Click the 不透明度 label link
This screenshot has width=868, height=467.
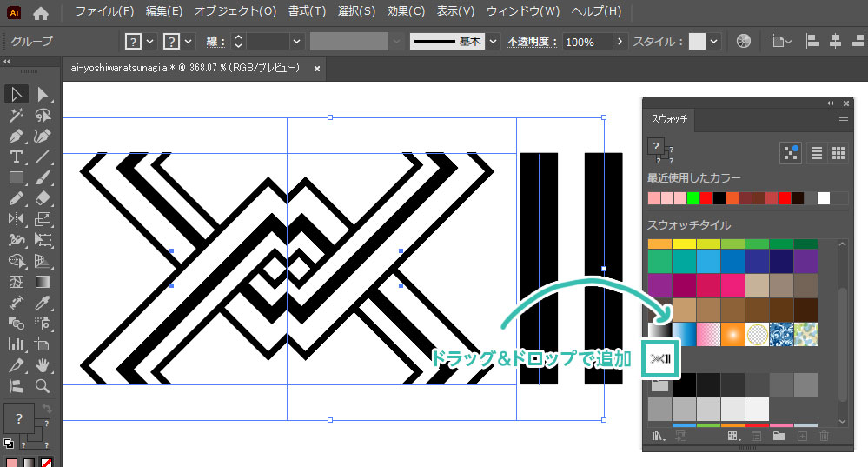click(x=531, y=42)
